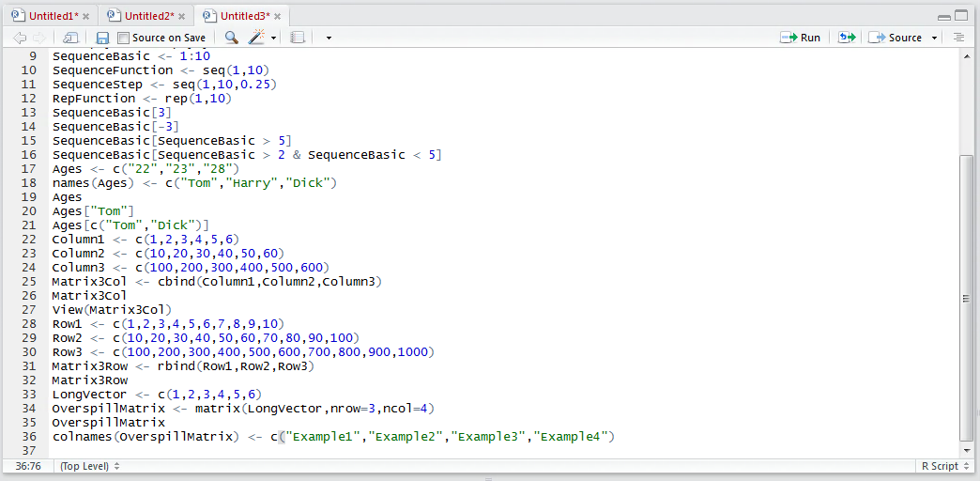Click names(Ages) assignment line
Screen dimensions: 980x481
(194, 183)
